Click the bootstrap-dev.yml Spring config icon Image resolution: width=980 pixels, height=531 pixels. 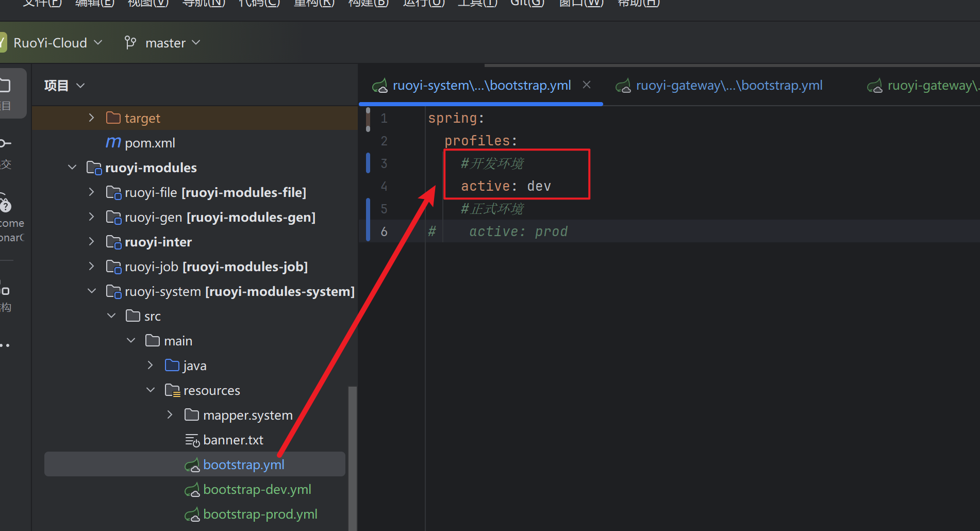click(x=192, y=490)
